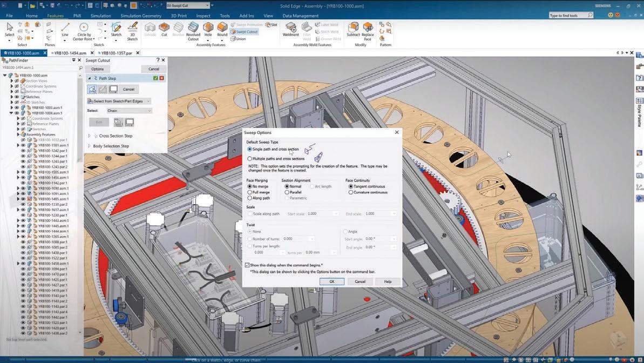This screenshot has height=363, width=644.
Task: Select the Slot tool
Action: pos(271,25)
